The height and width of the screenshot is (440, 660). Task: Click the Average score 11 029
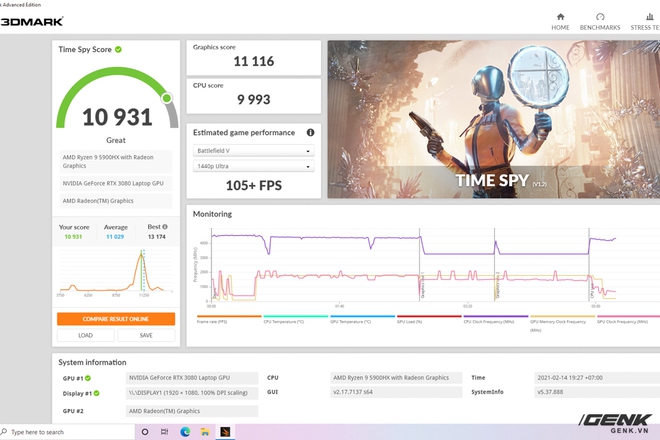115,237
